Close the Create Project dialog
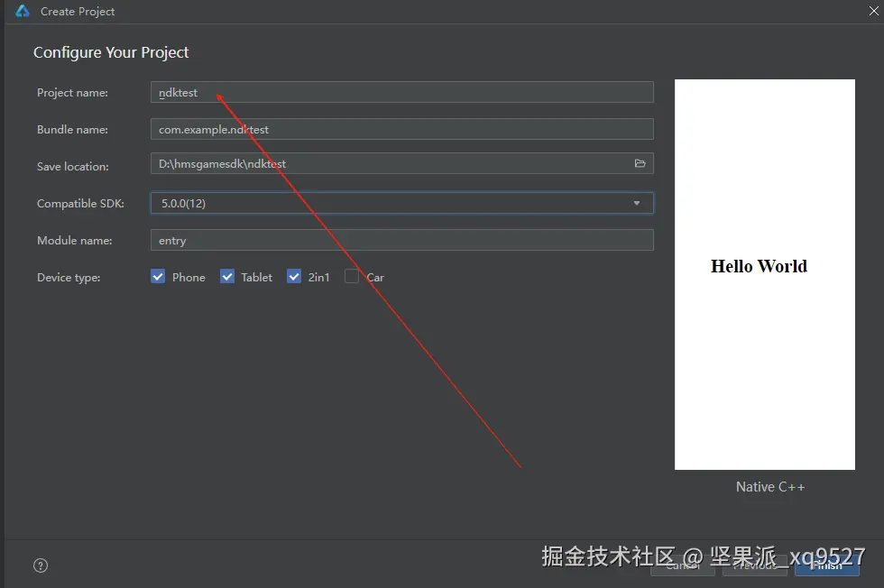Viewport: 884px width, 588px height. [x=873, y=11]
